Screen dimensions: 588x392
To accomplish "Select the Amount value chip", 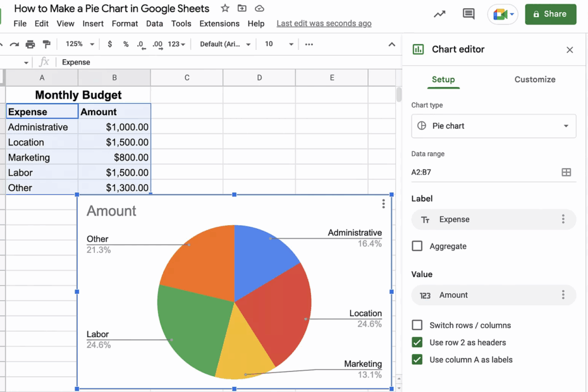I will (x=494, y=295).
